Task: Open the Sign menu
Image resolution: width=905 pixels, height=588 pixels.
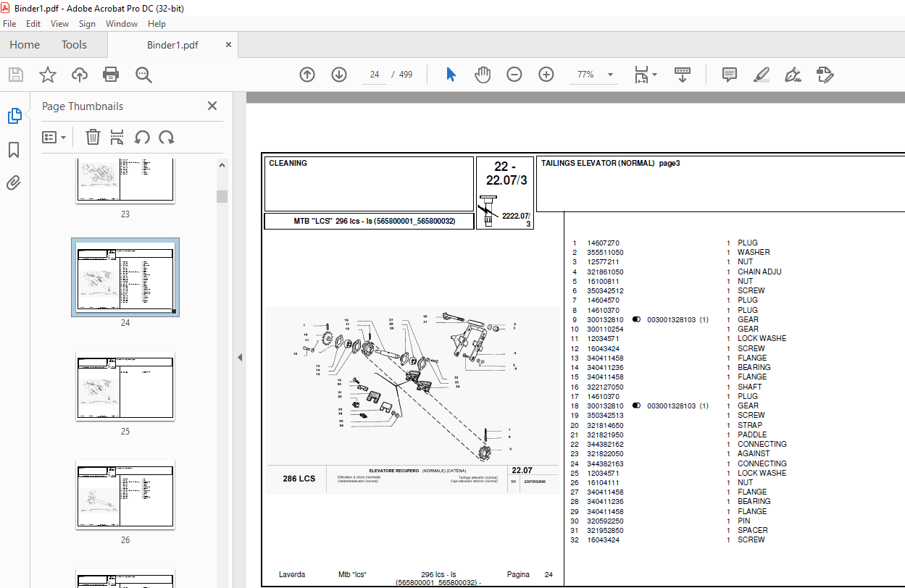Action: (x=88, y=24)
